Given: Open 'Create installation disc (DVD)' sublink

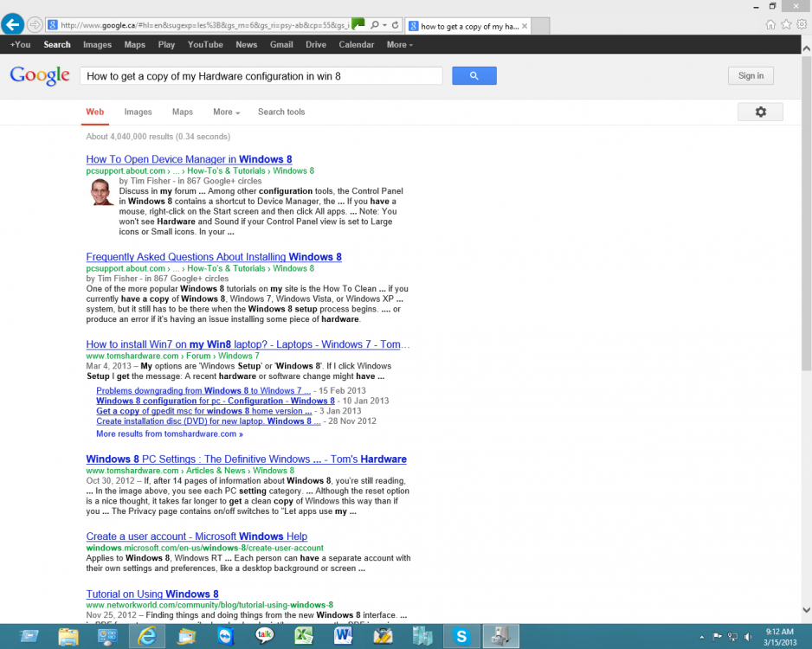Looking at the screenshot, I should click(208, 421).
